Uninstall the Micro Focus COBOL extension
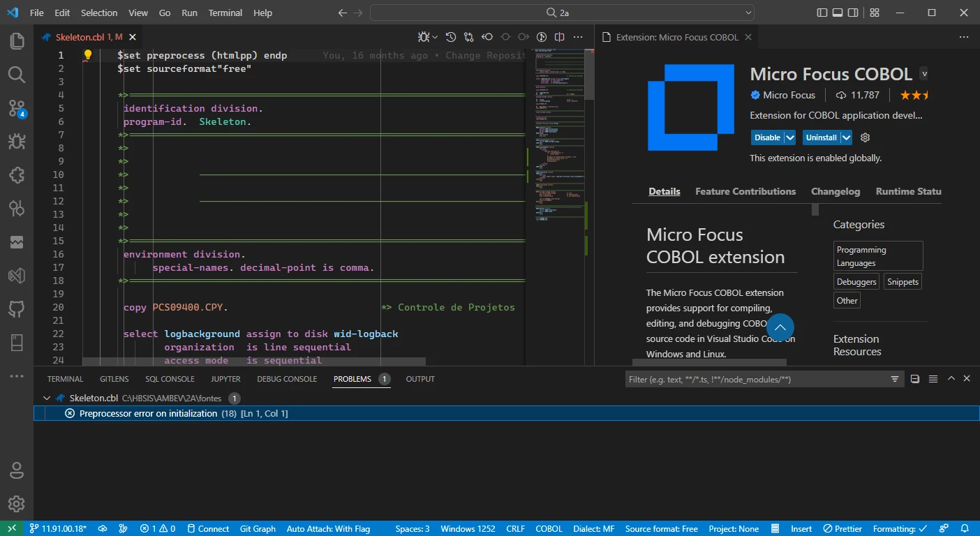Image resolution: width=980 pixels, height=536 pixels. (x=821, y=137)
